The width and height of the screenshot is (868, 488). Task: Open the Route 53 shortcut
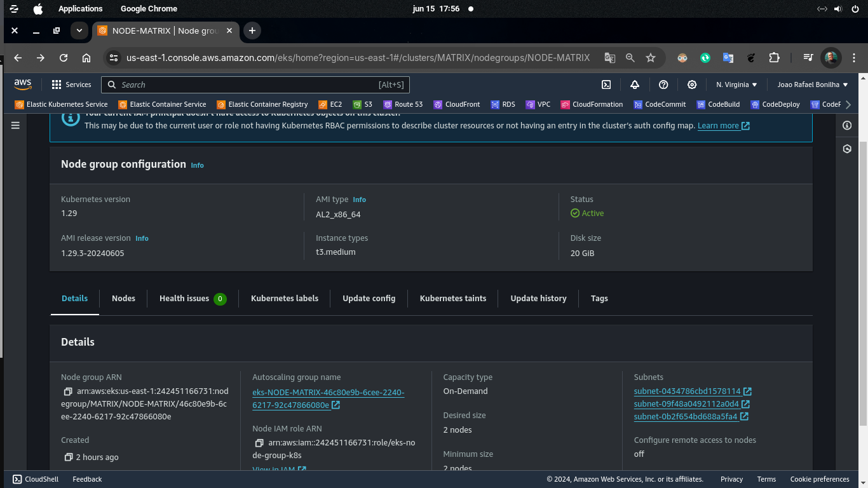click(x=403, y=104)
